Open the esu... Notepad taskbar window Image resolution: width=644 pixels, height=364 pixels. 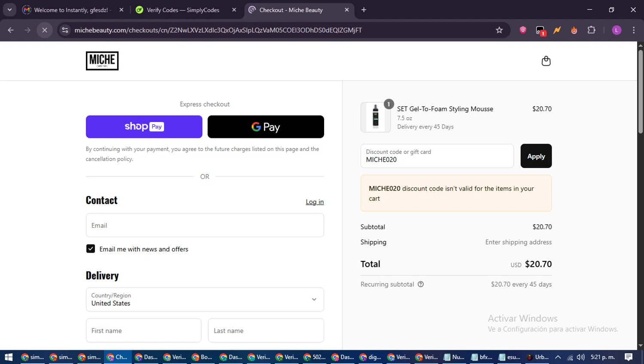tap(510, 357)
